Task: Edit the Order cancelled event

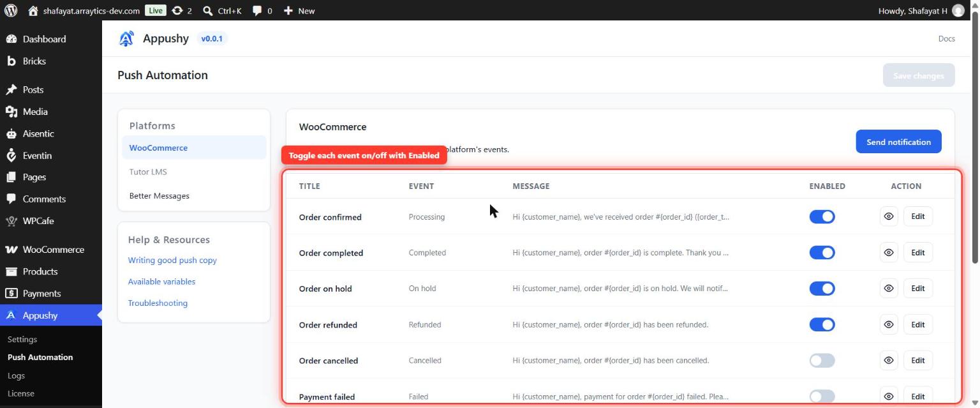Action: 918,360
